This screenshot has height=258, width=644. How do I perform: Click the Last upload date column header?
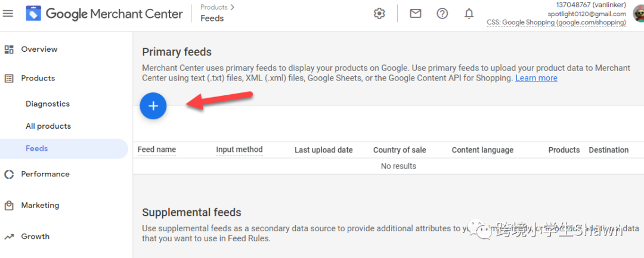[x=324, y=150]
